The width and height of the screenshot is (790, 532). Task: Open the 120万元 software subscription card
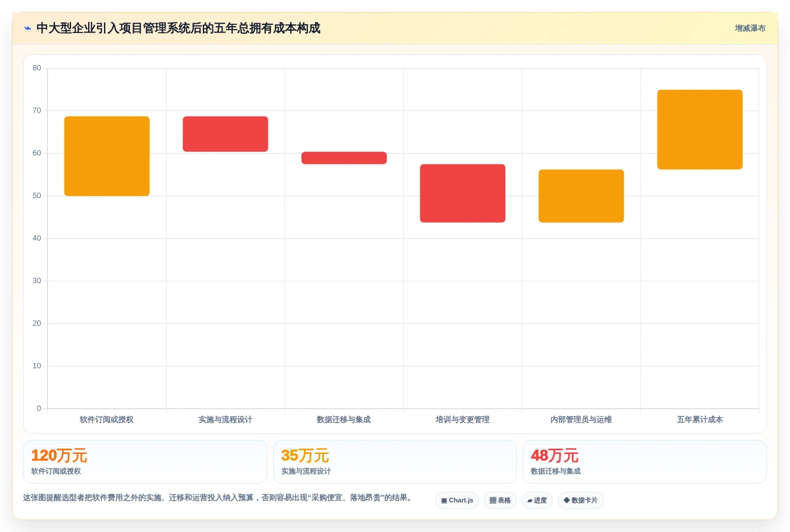(145, 462)
